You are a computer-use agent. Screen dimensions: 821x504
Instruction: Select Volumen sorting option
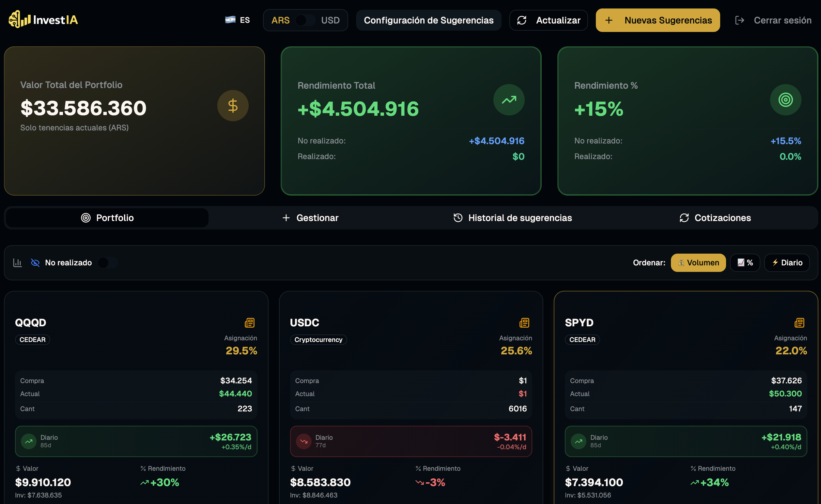tap(698, 263)
